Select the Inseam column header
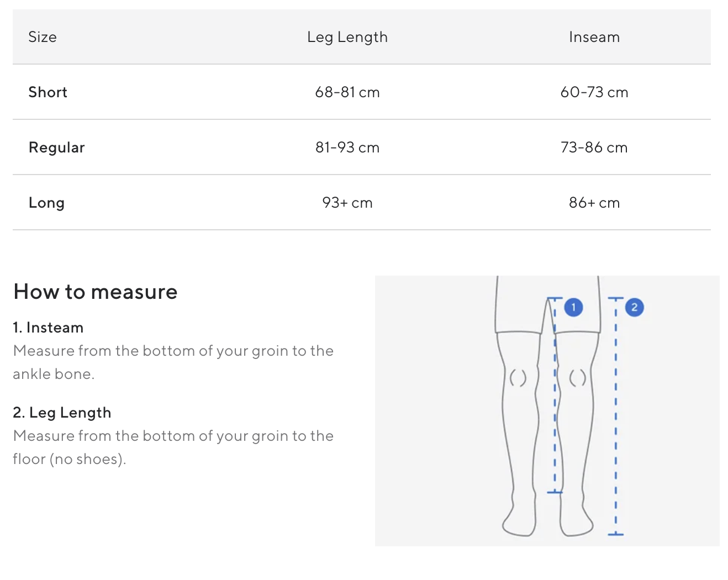The width and height of the screenshot is (728, 580). (x=594, y=37)
